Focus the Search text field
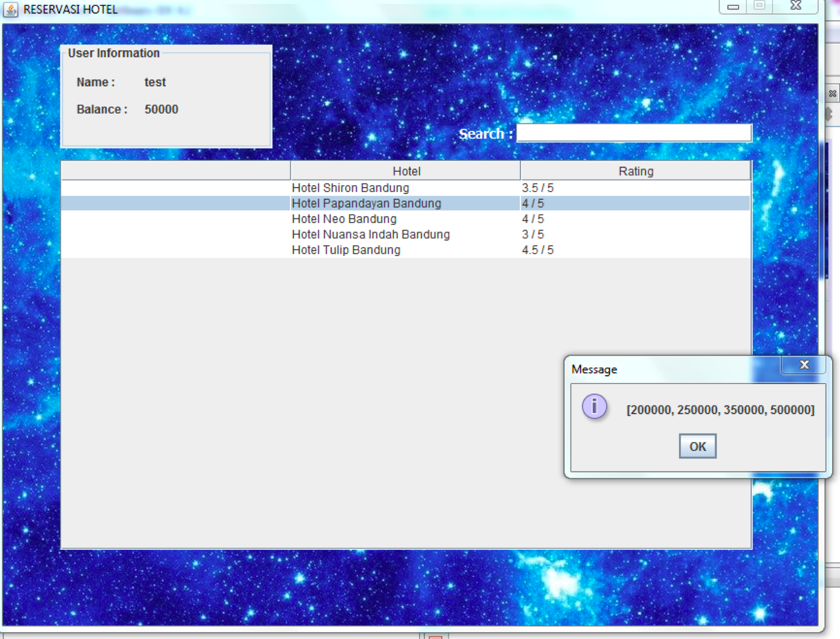This screenshot has width=840, height=639. (x=634, y=133)
